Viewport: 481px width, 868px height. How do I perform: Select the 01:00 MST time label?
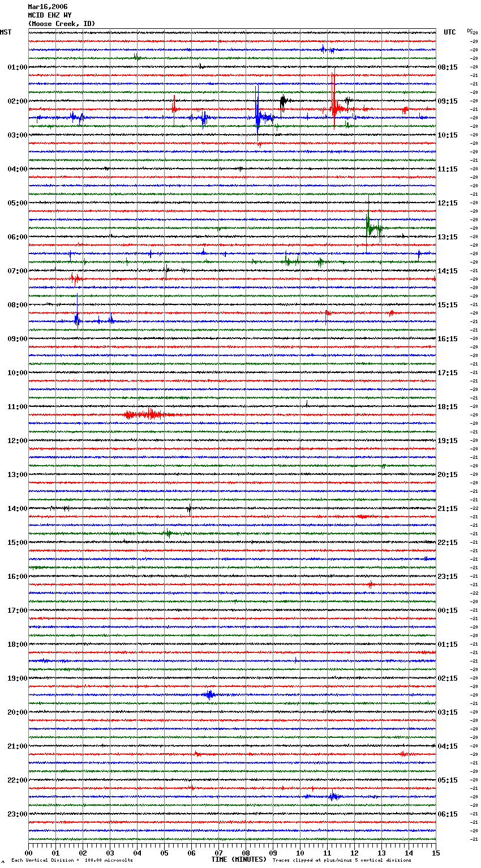[17, 67]
